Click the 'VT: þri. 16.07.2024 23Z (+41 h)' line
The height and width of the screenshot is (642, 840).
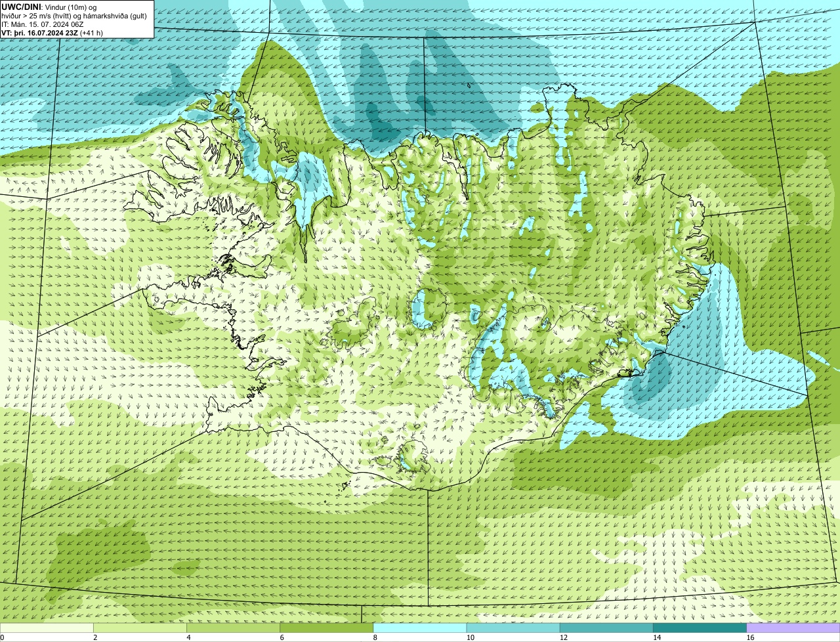[52, 33]
